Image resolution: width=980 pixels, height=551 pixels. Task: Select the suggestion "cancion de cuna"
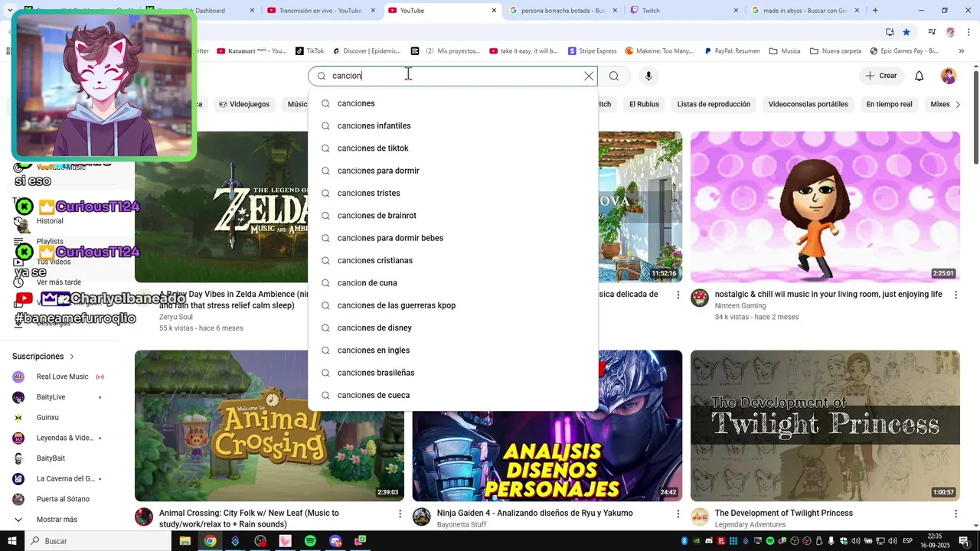[x=452, y=283]
